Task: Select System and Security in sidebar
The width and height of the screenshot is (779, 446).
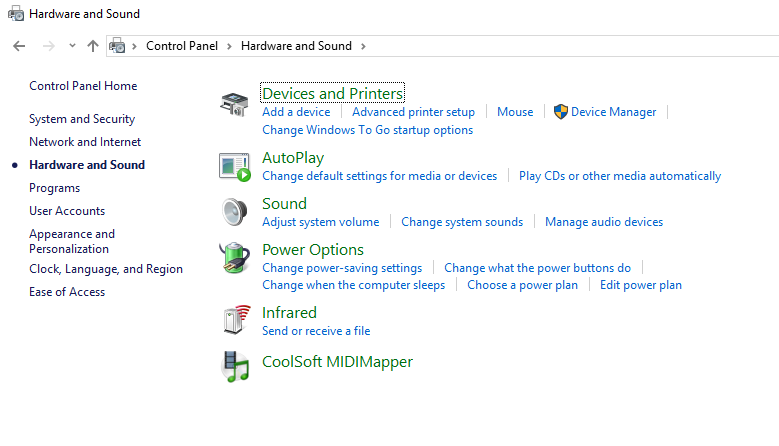Action: click(x=82, y=119)
